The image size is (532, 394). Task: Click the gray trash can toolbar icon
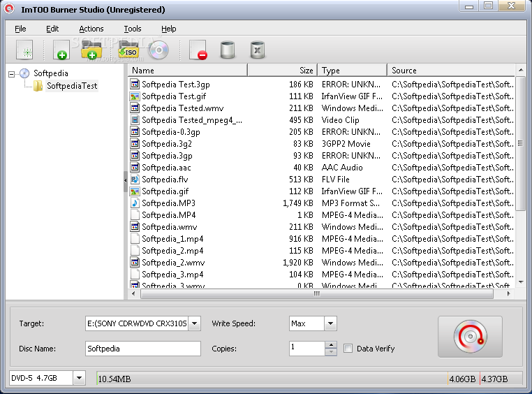[228, 50]
